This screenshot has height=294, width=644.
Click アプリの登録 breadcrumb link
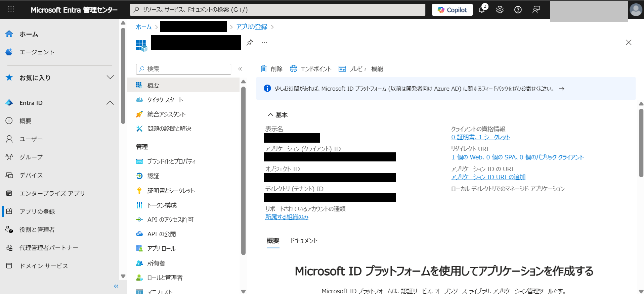click(252, 27)
